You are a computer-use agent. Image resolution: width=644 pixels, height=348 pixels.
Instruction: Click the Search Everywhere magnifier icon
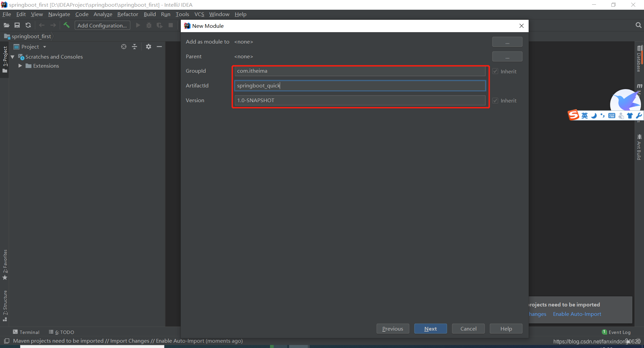pyautogui.click(x=638, y=25)
